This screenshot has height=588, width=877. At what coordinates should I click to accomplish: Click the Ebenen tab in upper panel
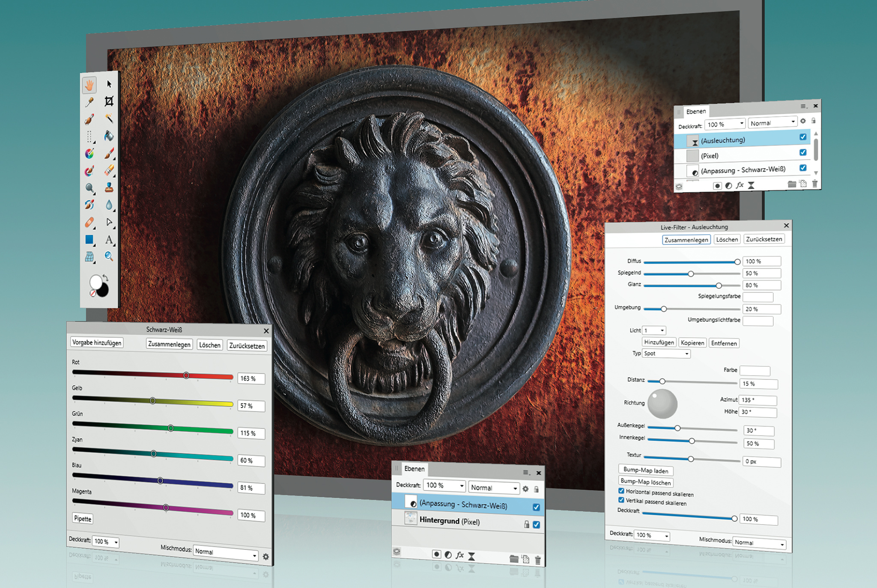tap(696, 111)
